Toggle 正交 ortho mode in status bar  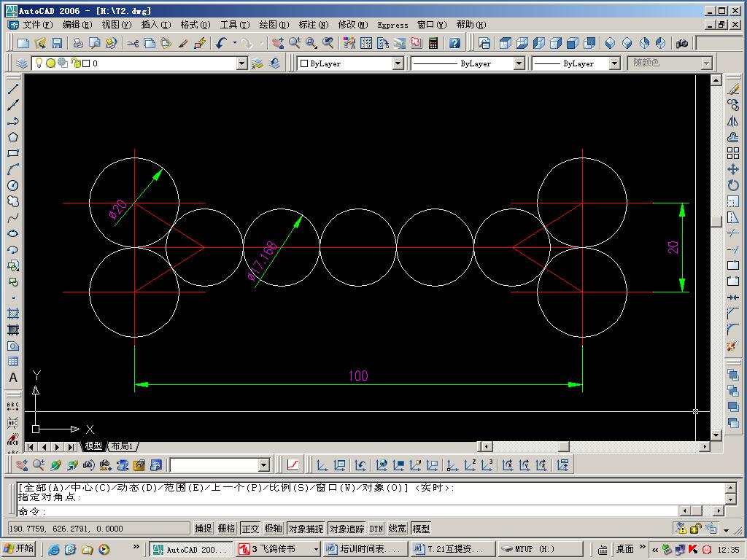pos(250,529)
